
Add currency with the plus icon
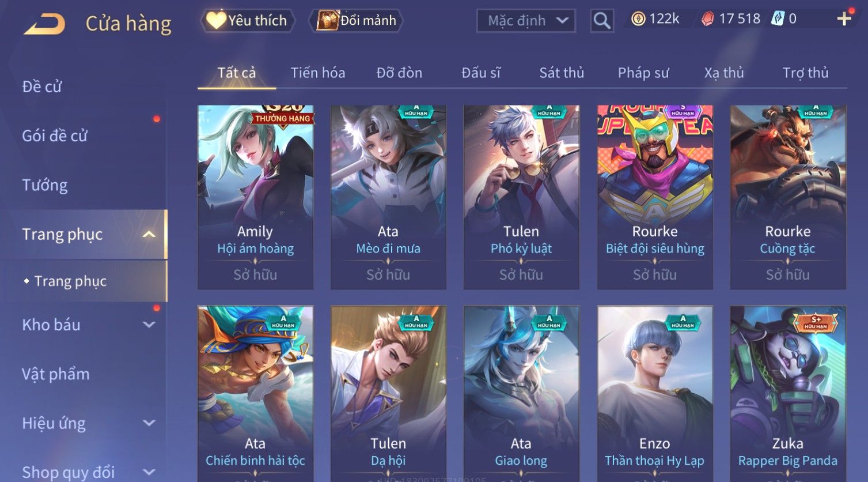click(844, 19)
